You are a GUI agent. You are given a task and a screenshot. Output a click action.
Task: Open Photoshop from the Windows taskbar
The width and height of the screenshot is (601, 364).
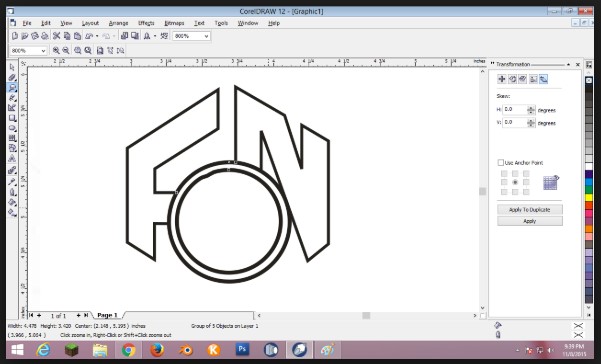[242, 350]
